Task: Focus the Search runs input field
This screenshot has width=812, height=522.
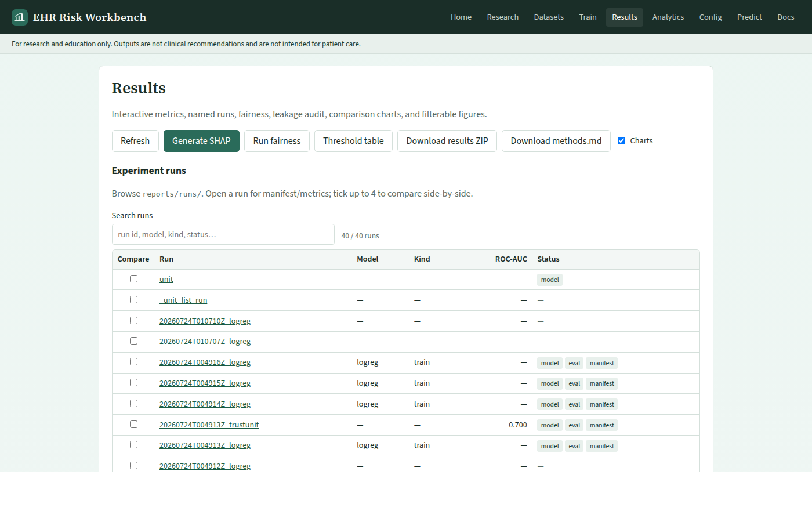Action: pyautogui.click(x=223, y=234)
